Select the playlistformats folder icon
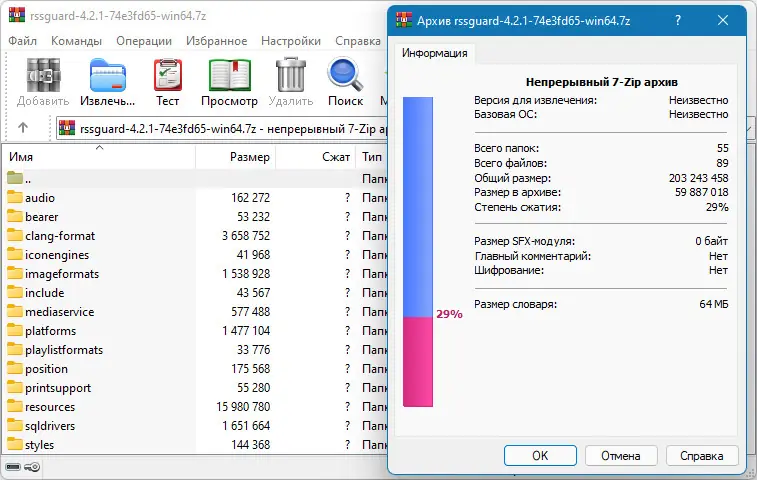This screenshot has width=757, height=480. (15, 349)
